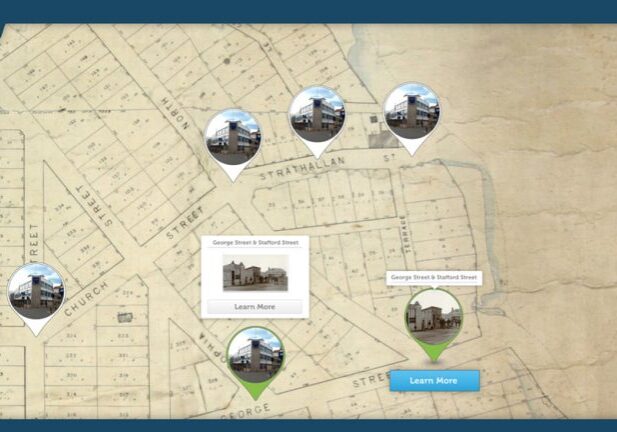Click the blue Learn More button
617x432 pixels.
click(434, 380)
